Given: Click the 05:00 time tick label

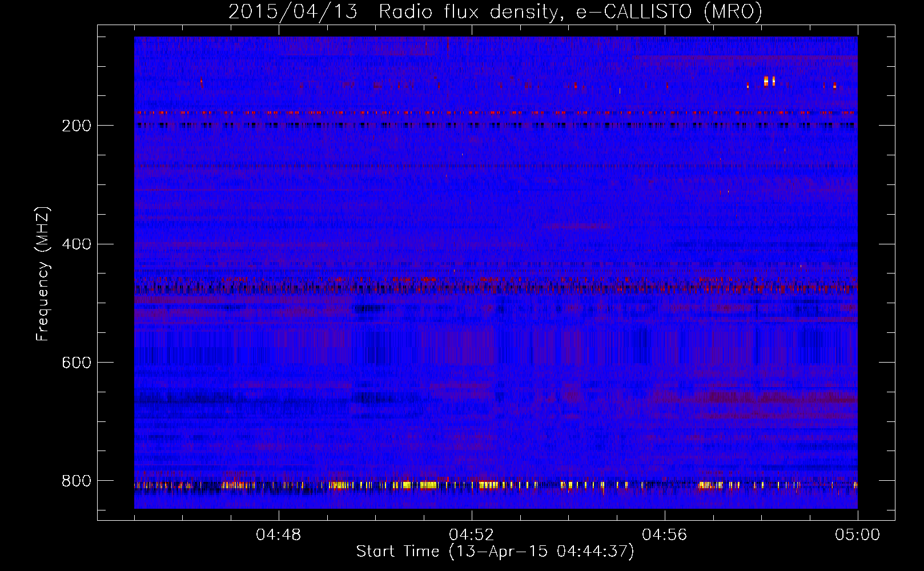Looking at the screenshot, I should (x=858, y=535).
